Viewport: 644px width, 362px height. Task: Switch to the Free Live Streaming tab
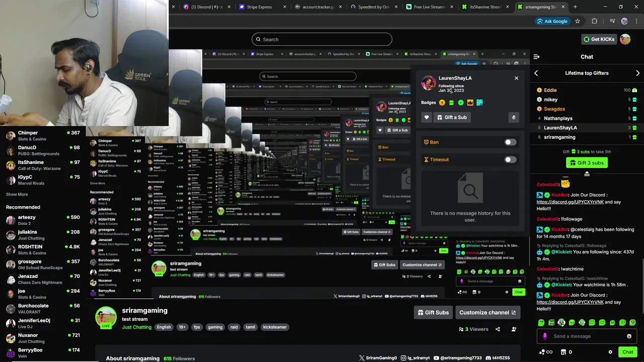tap(430, 7)
